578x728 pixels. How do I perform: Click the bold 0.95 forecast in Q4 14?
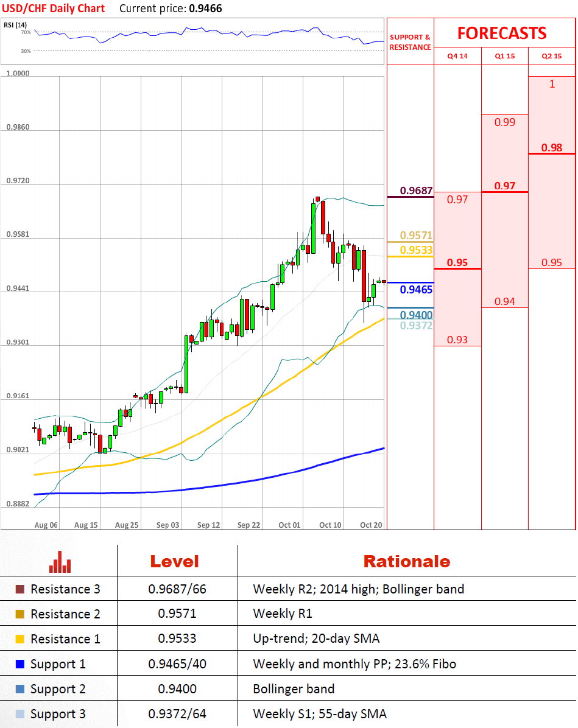tap(457, 262)
